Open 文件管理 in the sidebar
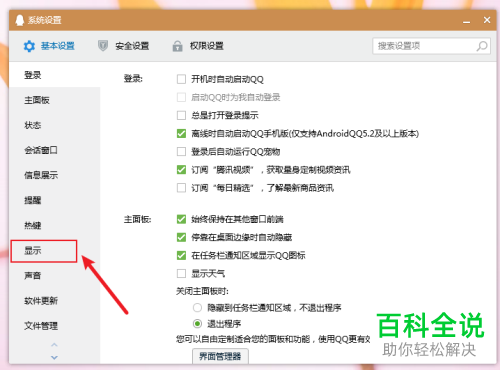Image resolution: width=500 pixels, height=370 pixels. pyautogui.click(x=54, y=326)
